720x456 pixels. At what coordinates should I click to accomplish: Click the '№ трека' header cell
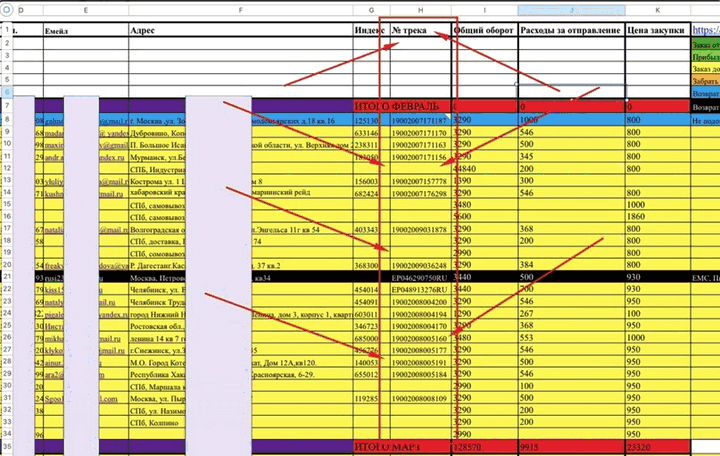click(421, 30)
